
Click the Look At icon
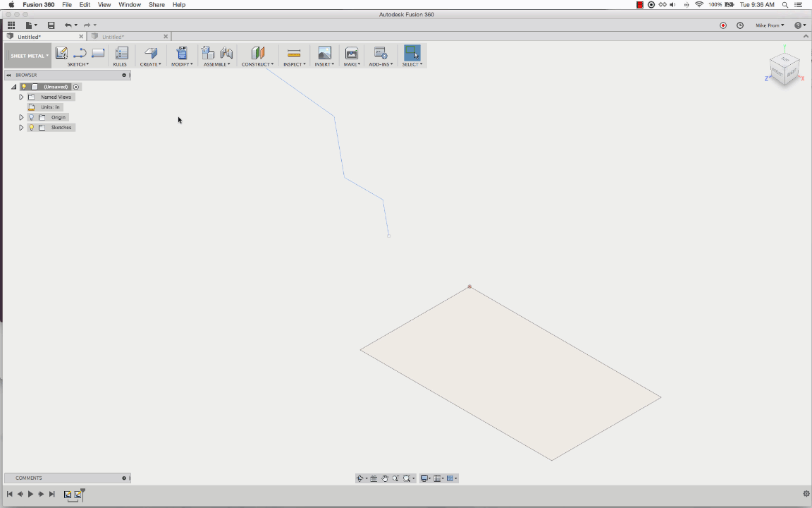coord(374,478)
